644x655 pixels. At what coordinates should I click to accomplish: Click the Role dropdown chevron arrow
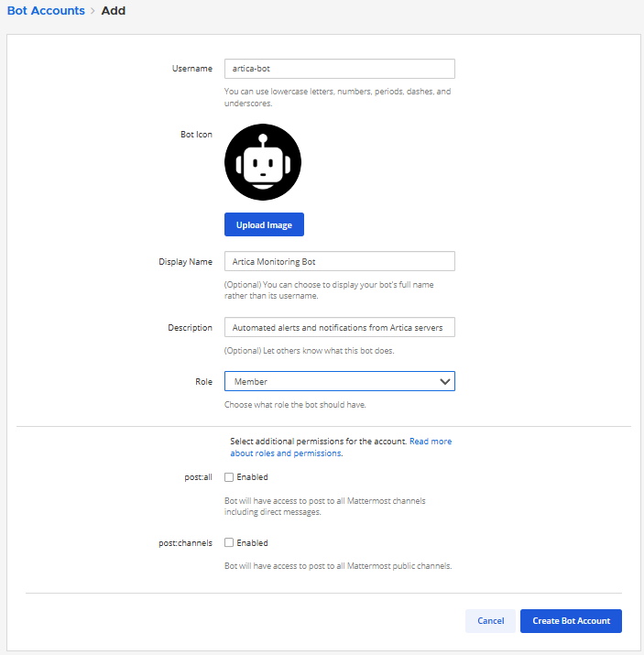444,381
